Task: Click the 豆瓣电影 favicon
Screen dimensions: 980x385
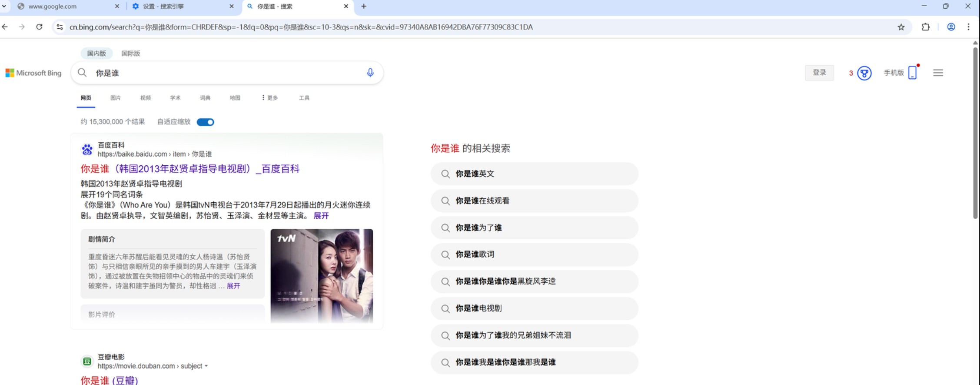Action: pos(87,361)
